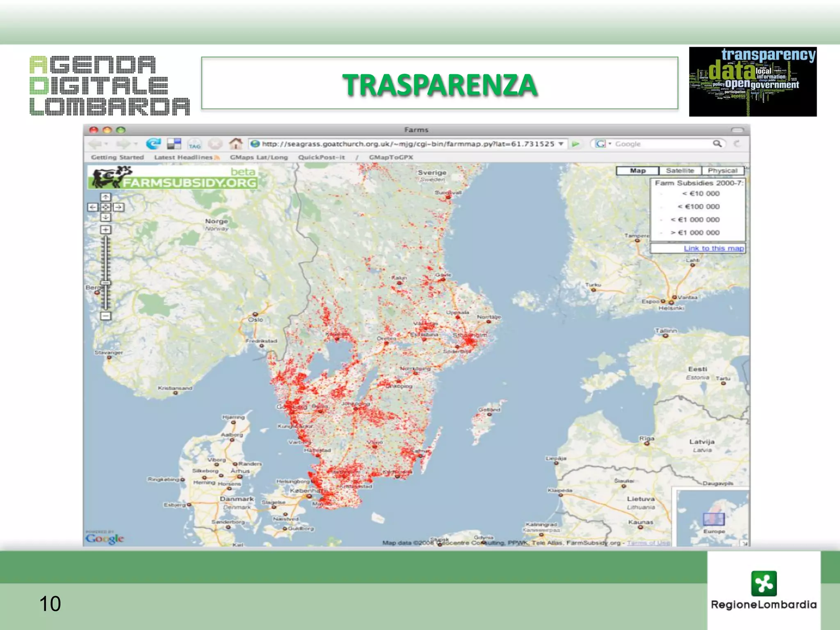Click the Link to this map link
Image resolution: width=840 pixels, height=630 pixels.
[x=713, y=249]
